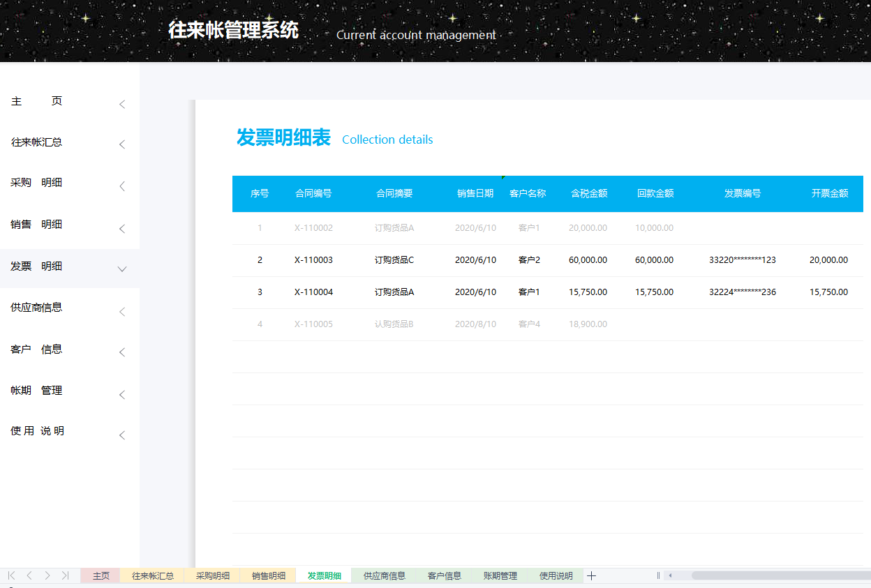
Task: Select 帐期管理 in the left sidebar
Action: (36, 391)
